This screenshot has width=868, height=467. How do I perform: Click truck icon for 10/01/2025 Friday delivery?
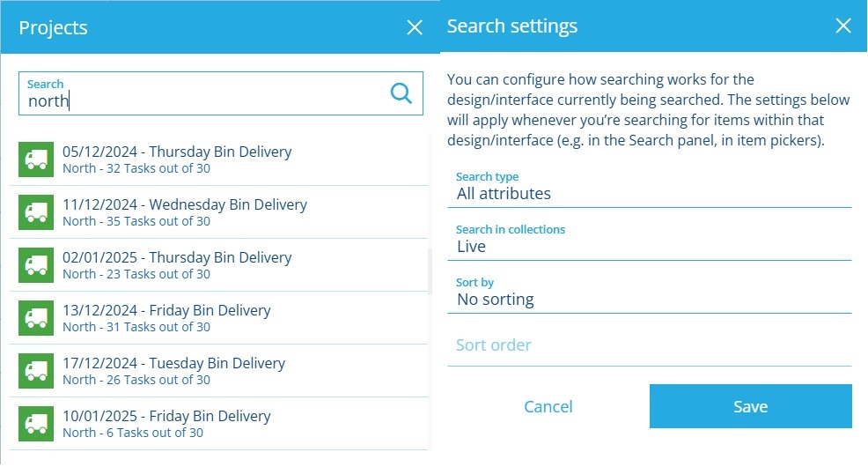click(36, 424)
